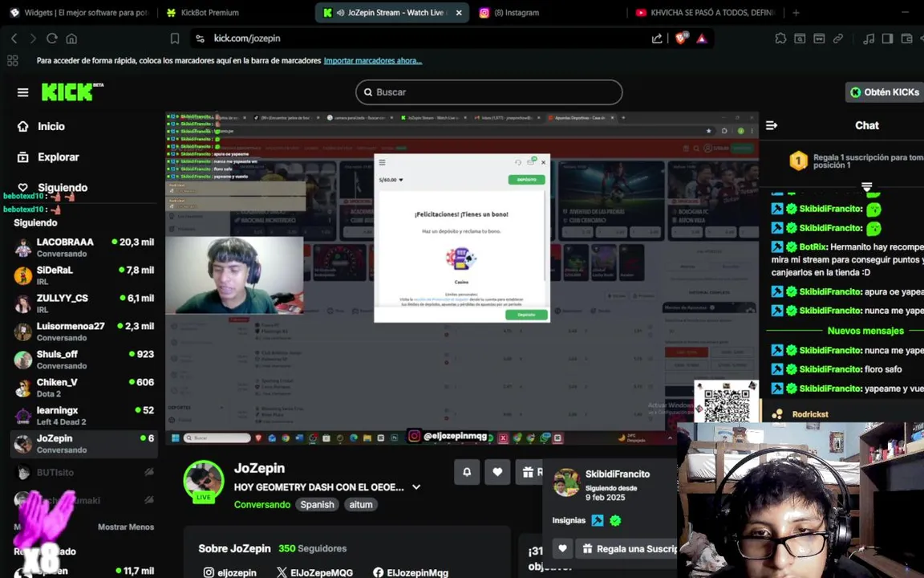The height and width of the screenshot is (578, 924).
Task: Click the Conversando category link
Action: [262, 504]
